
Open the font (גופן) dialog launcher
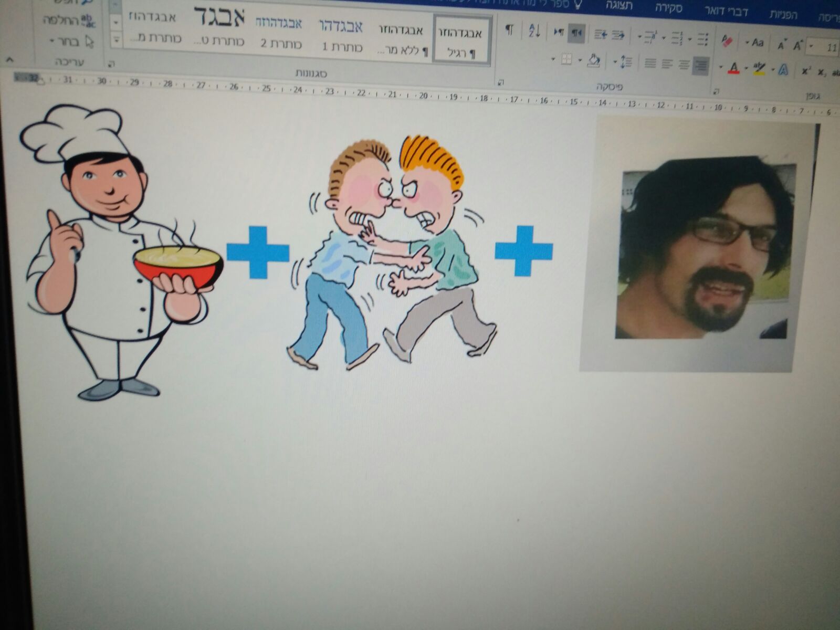coord(716,91)
